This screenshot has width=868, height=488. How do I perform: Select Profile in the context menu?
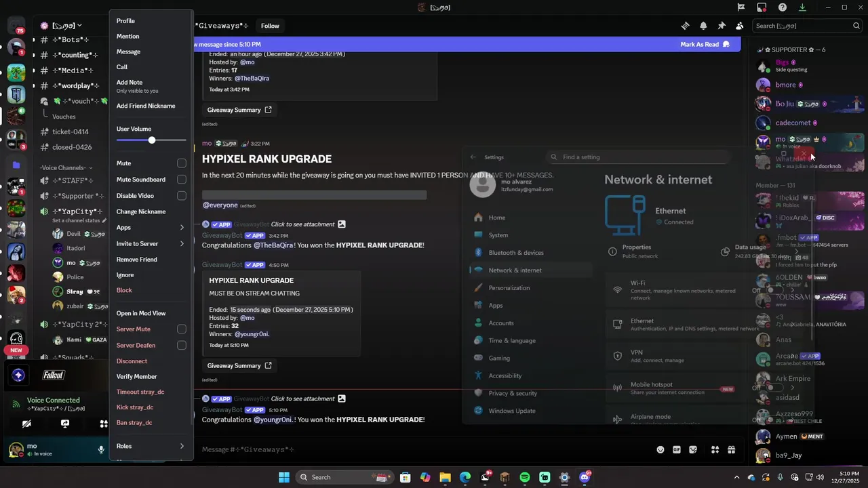coord(151,21)
